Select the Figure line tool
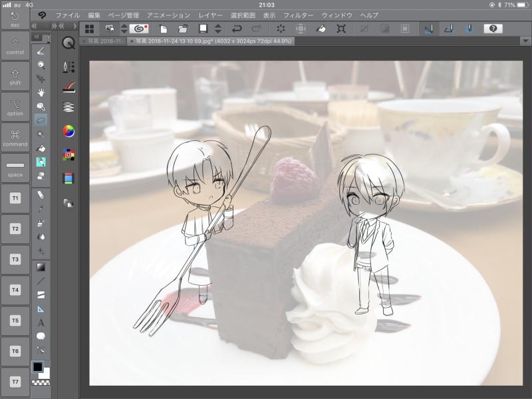Screen dimensions: 532x399 click(41, 281)
